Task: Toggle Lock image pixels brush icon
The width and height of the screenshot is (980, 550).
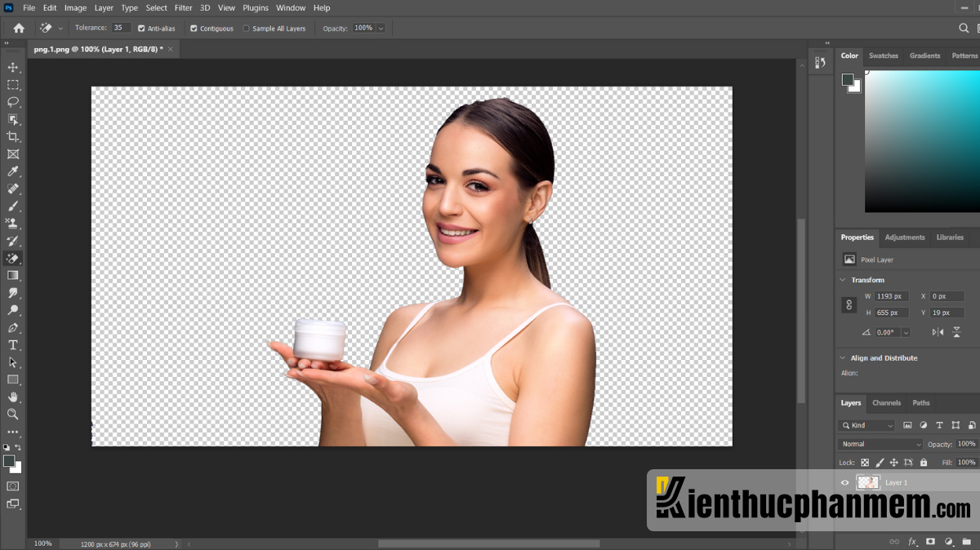Action: tap(880, 462)
